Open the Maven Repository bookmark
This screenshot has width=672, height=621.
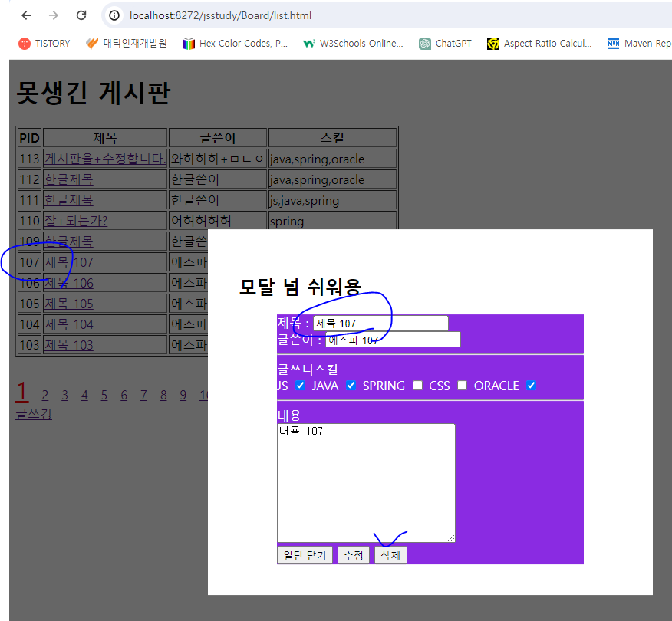[640, 43]
